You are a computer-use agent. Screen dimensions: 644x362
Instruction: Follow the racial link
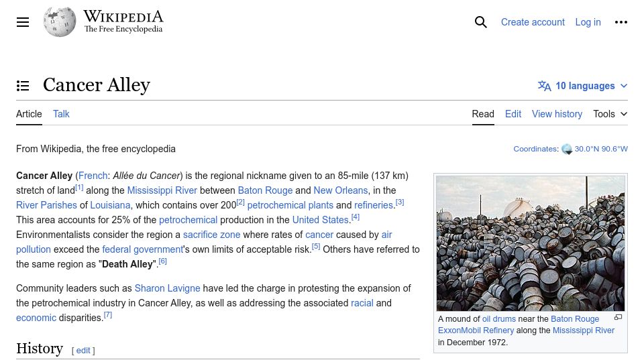tap(362, 303)
